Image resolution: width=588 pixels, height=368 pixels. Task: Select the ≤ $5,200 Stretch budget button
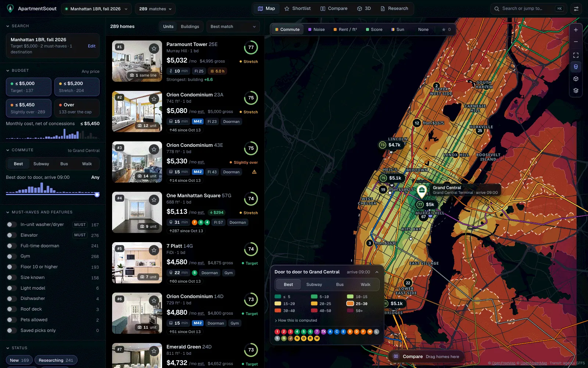(77, 87)
